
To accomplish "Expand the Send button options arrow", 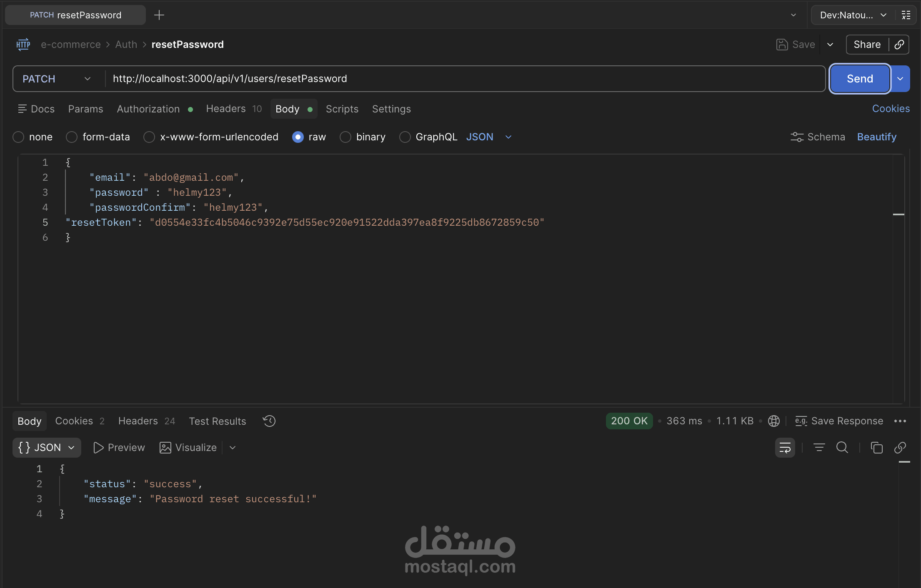I will coord(900,79).
